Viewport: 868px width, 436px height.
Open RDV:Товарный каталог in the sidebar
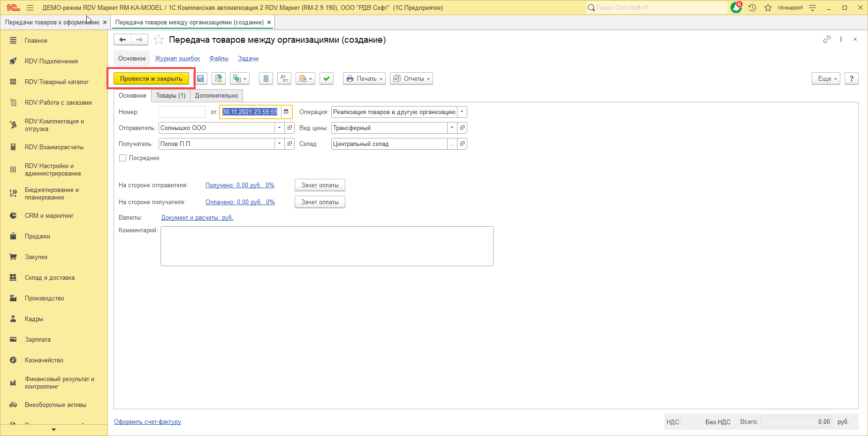[x=57, y=82]
